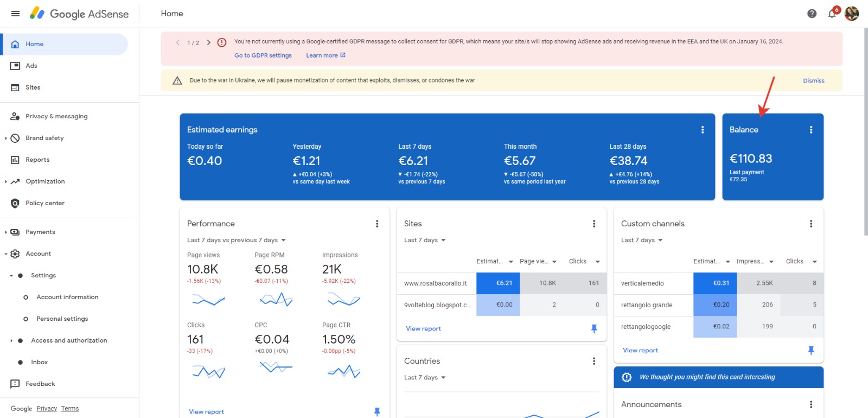Open the account profile avatar
Viewport: 868px width, 418px height.
[852, 14]
